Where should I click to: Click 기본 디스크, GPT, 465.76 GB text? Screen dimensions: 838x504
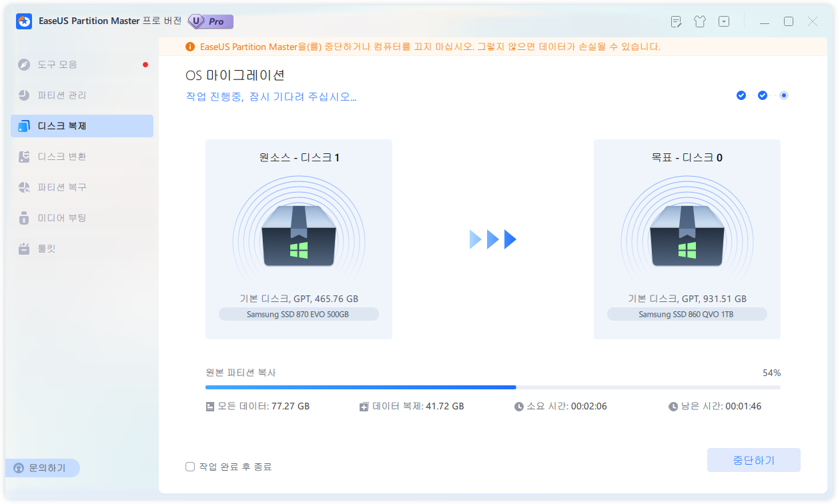pos(299,299)
